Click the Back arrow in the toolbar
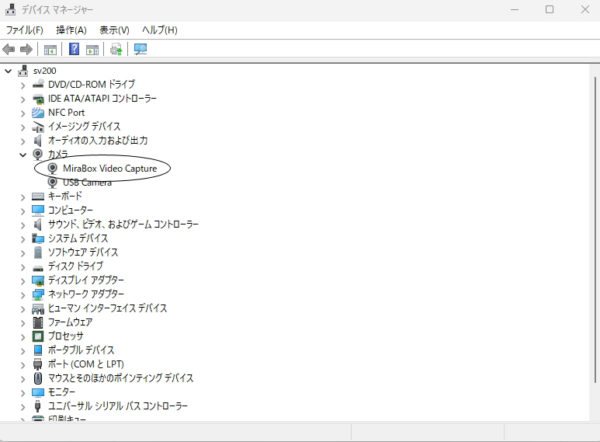Screen dimensions: 600x442 coord(9,49)
